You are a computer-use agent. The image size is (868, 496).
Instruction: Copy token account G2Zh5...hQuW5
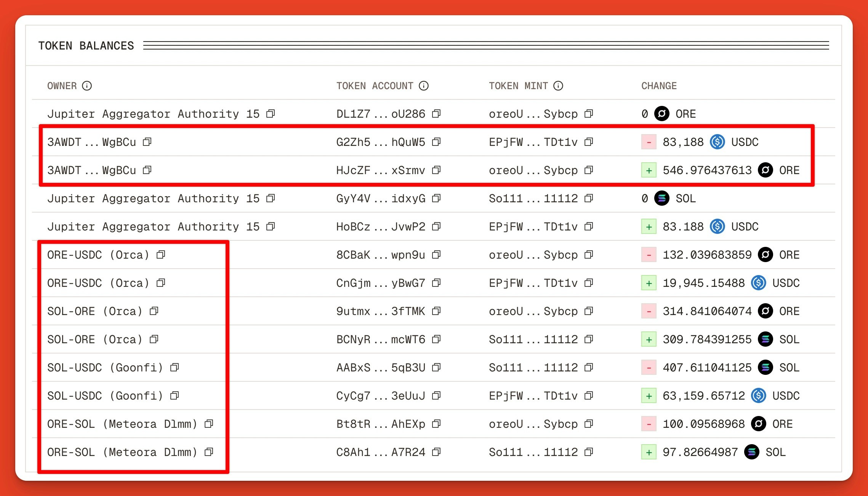point(437,142)
